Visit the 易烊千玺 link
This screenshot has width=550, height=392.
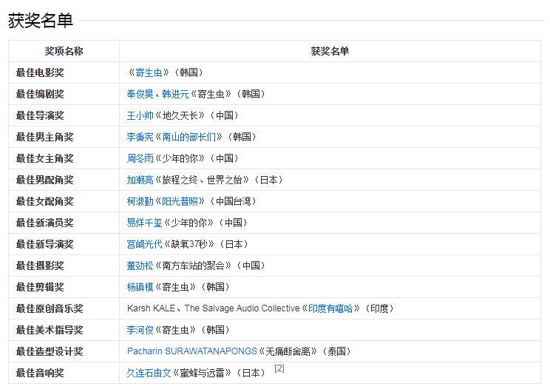[x=144, y=223]
